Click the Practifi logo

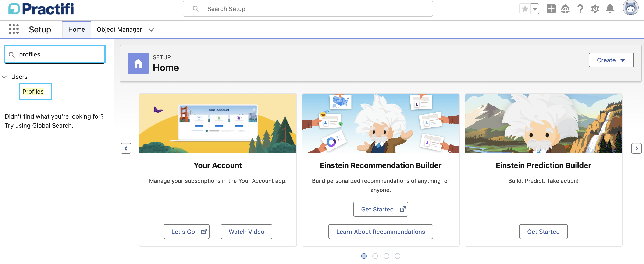(41, 9)
